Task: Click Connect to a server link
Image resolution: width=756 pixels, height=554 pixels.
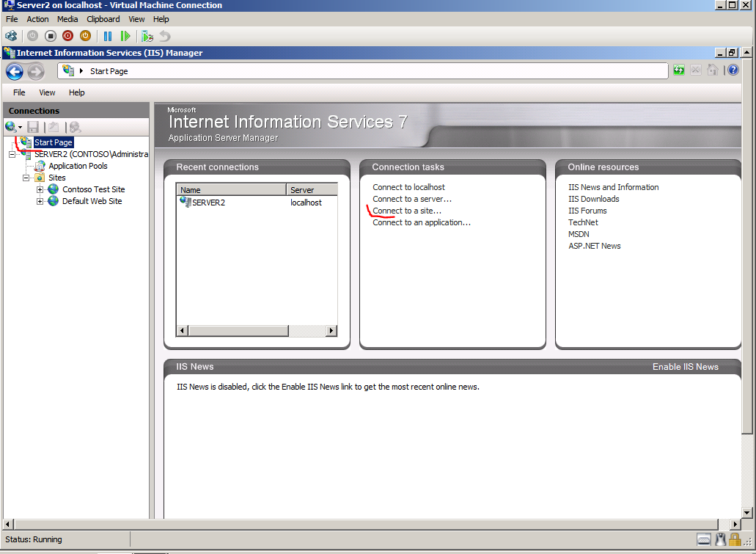Action: pyautogui.click(x=412, y=199)
